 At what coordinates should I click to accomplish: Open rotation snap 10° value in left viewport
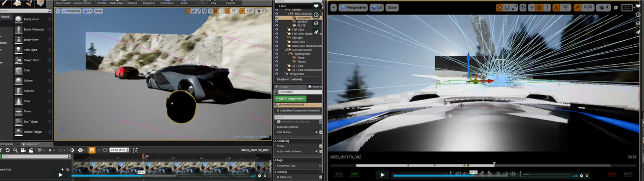[234, 11]
